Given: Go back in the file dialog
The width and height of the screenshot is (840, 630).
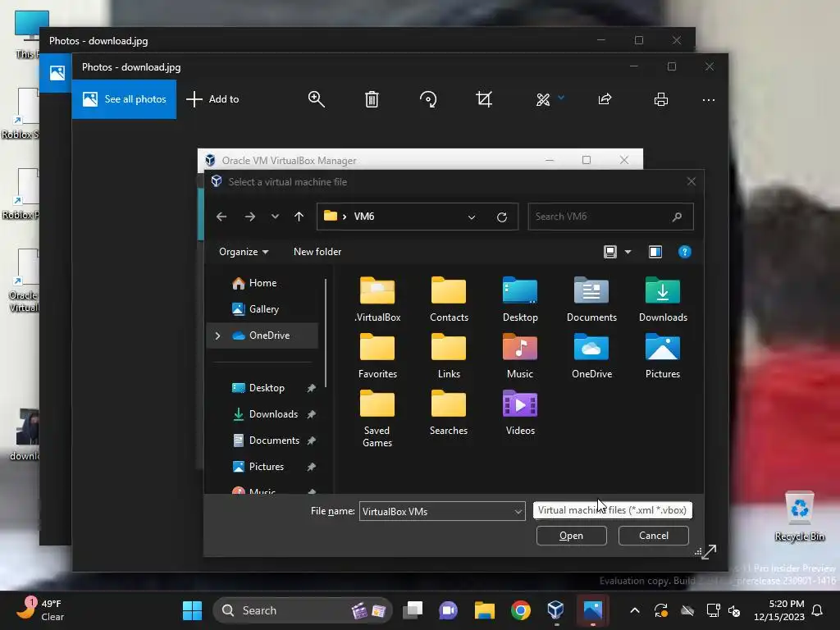Looking at the screenshot, I should point(221,217).
